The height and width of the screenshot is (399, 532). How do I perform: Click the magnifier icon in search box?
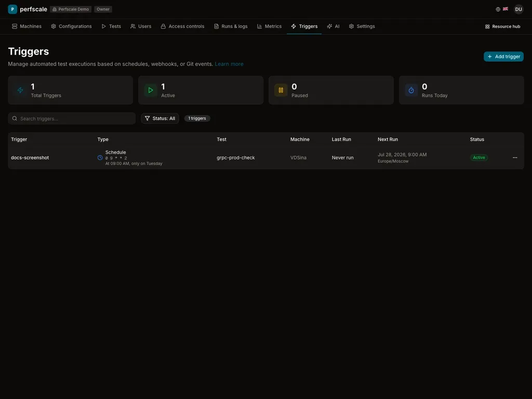tap(15, 118)
